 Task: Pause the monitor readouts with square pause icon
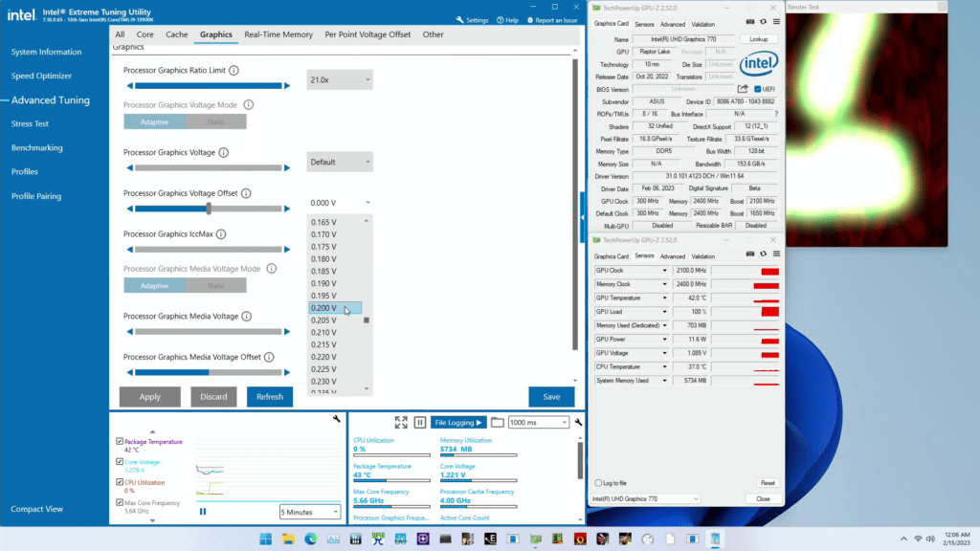pos(420,423)
